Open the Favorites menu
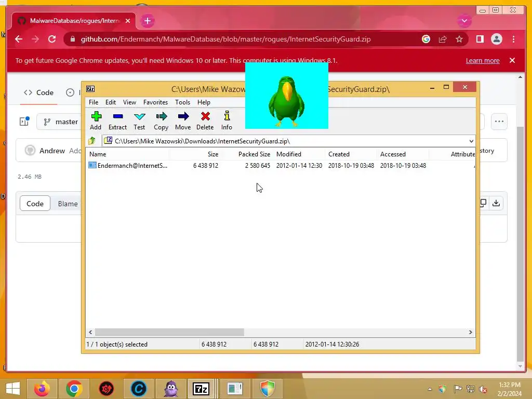The height and width of the screenshot is (399, 532). (155, 102)
